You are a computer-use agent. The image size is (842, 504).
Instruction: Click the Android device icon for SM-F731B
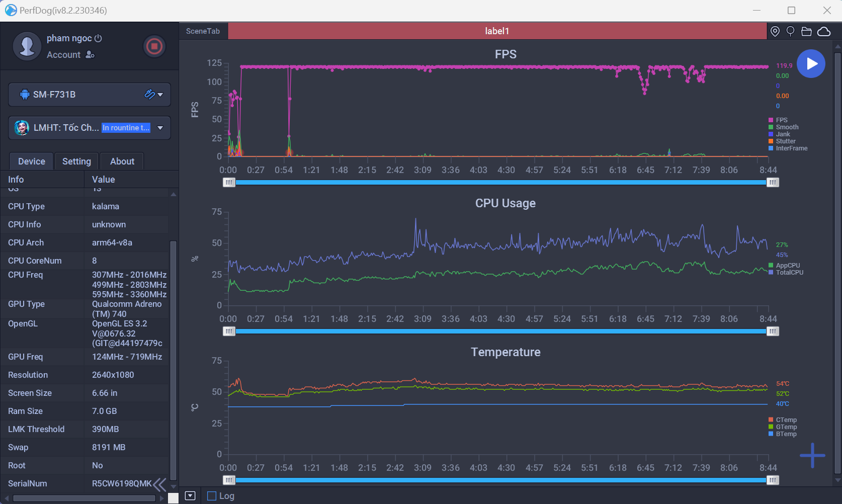coord(24,95)
